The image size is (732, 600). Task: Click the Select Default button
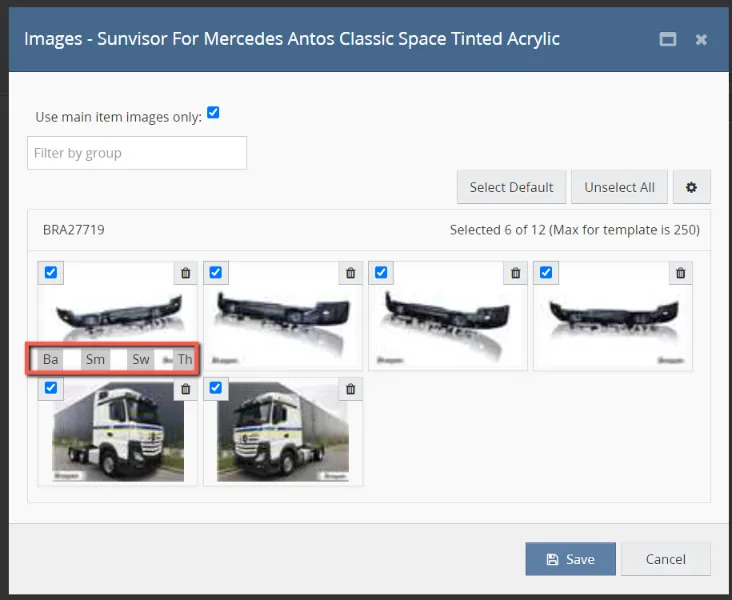[511, 187]
